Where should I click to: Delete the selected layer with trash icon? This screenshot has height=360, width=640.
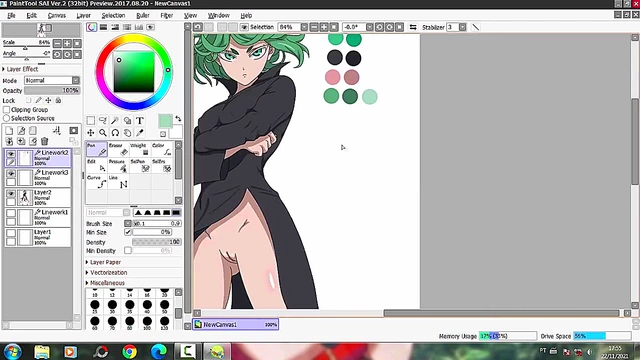point(44,141)
